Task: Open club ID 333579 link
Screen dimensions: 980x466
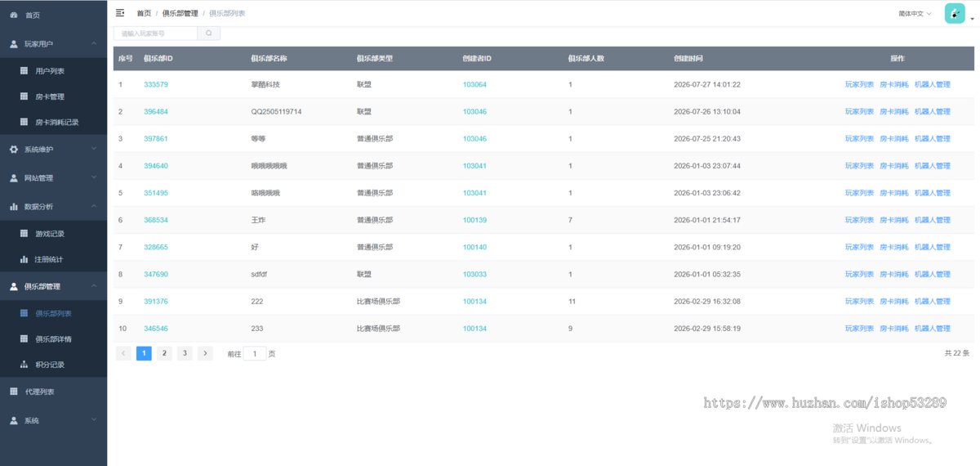Action: pyautogui.click(x=156, y=84)
